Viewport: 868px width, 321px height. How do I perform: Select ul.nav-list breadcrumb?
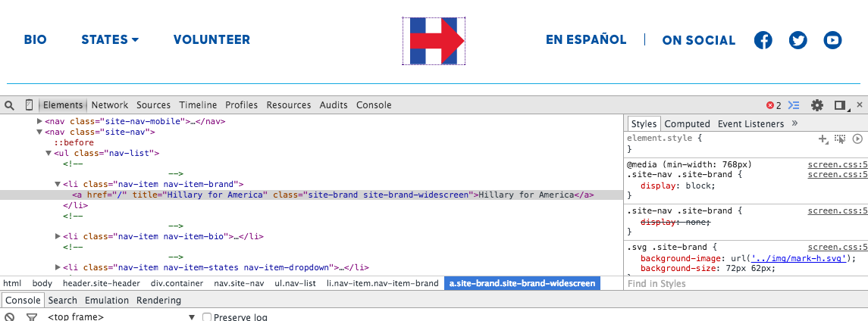(295, 283)
